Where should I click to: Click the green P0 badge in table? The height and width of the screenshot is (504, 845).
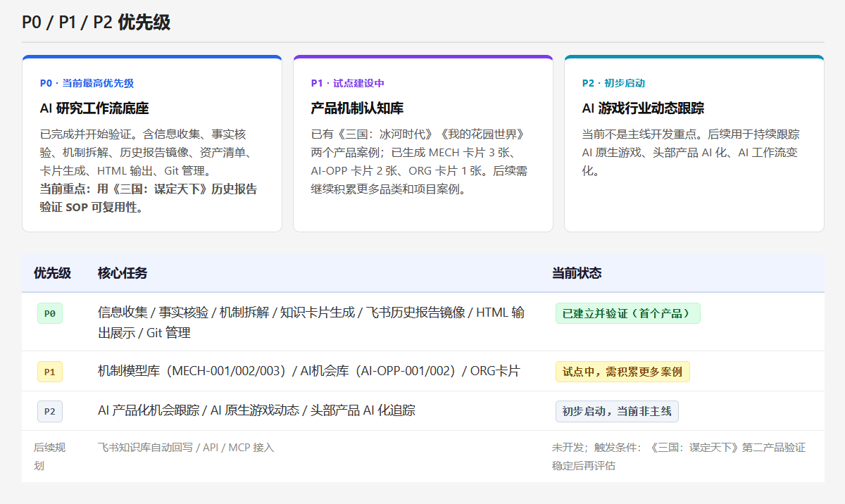point(50,314)
